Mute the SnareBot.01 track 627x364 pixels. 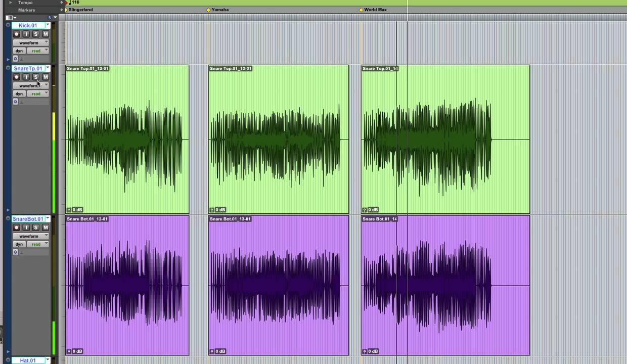[x=45, y=227]
